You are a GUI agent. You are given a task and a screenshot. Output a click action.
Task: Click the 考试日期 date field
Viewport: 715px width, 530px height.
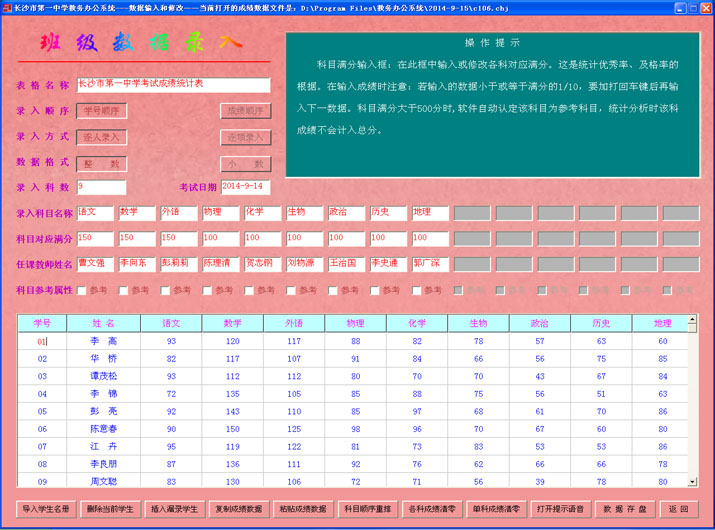click(245, 187)
